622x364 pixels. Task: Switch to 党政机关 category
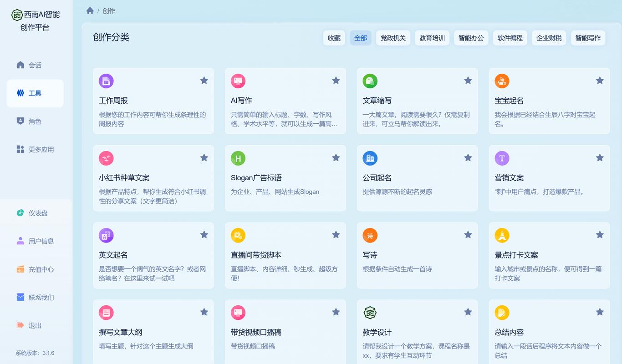(393, 38)
